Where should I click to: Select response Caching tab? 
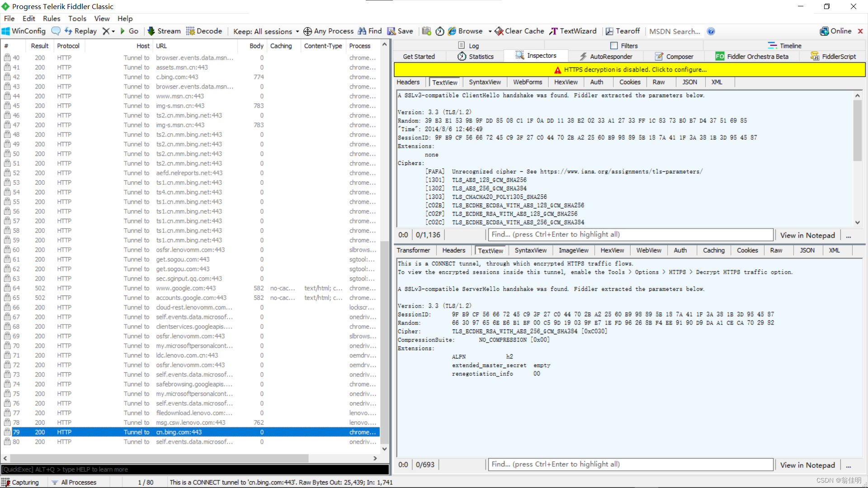(714, 250)
